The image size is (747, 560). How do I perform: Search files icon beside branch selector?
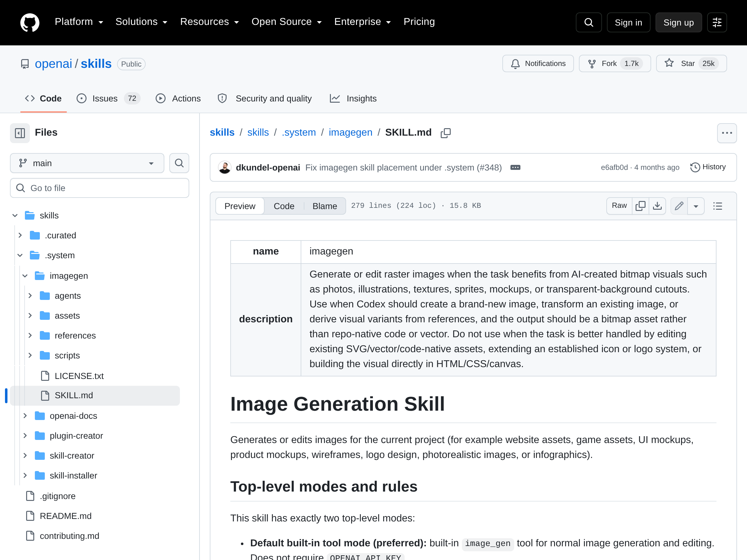click(x=179, y=163)
